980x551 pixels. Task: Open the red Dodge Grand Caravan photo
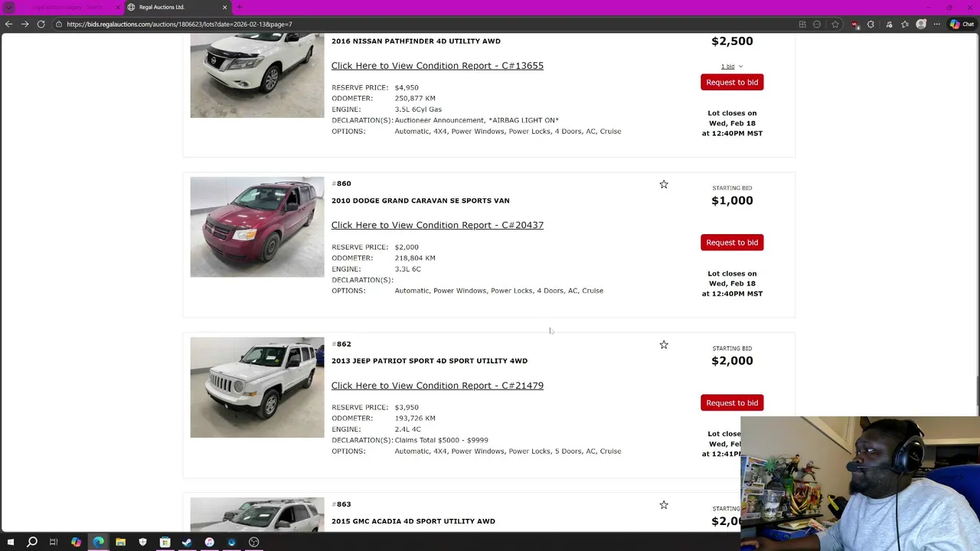pos(257,227)
